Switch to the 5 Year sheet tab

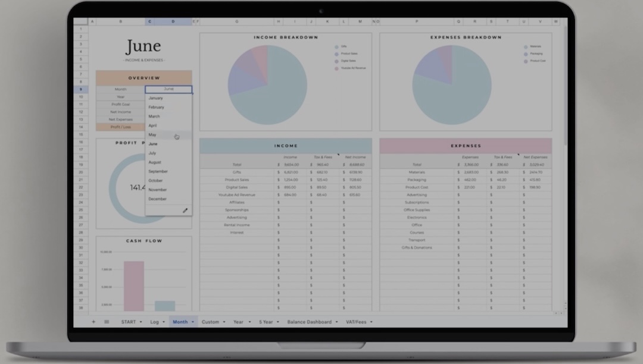click(x=266, y=322)
